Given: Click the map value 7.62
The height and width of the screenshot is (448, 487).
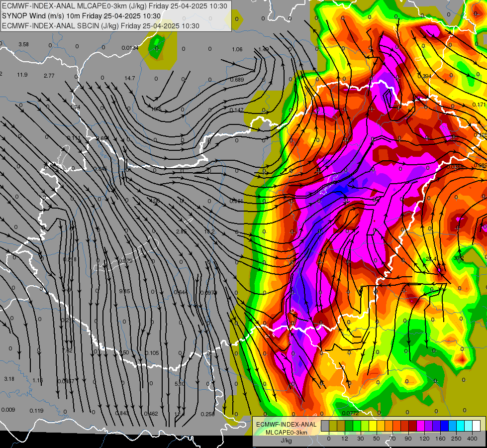Looking at the screenshot, I should coord(67,351).
